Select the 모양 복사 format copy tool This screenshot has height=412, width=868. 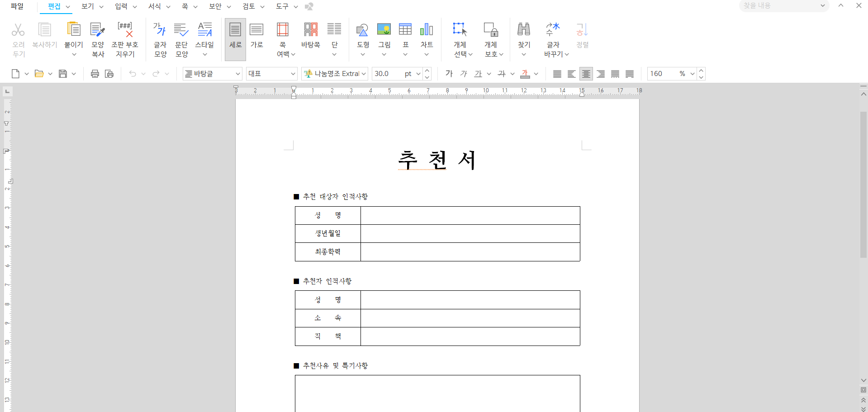(x=98, y=30)
